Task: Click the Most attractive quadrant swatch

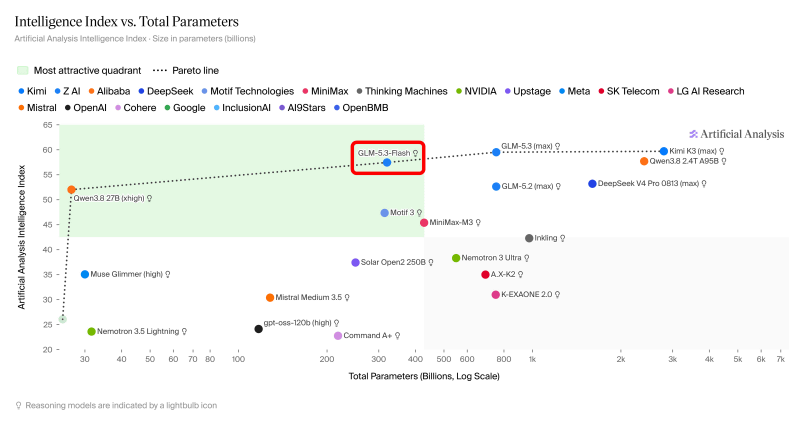Action: [22, 70]
